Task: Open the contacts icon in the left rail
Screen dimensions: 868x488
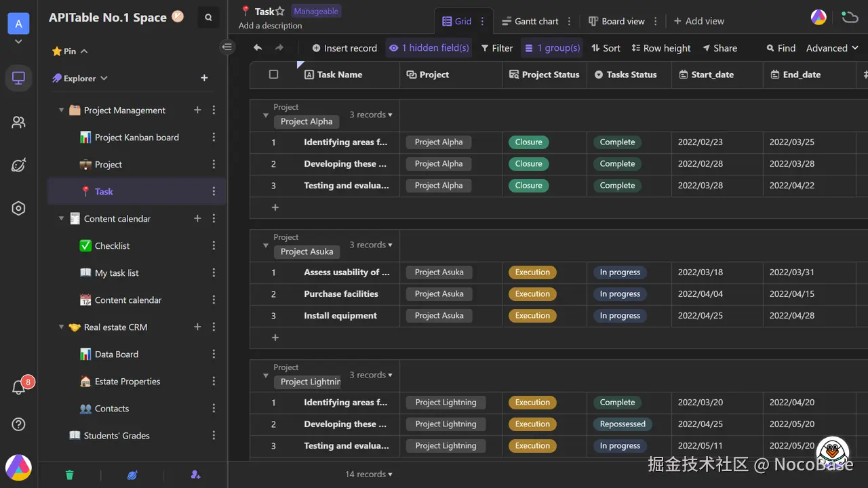Action: click(19, 123)
